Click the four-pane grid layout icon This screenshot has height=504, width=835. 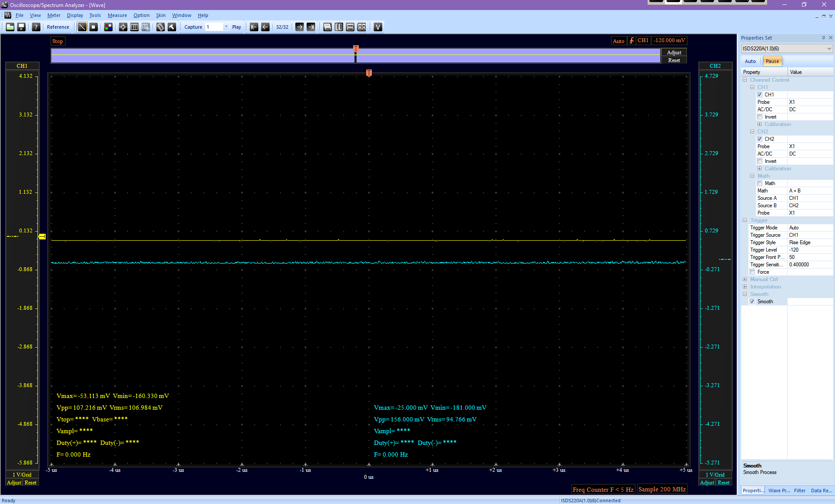click(361, 27)
